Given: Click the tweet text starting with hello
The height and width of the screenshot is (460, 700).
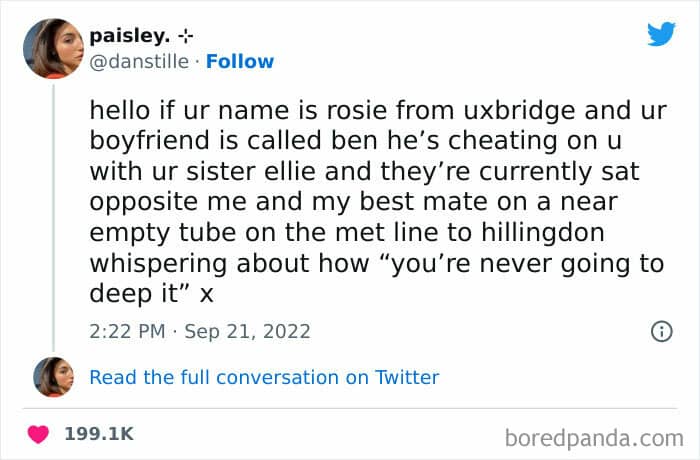Looking at the screenshot, I should [x=378, y=201].
